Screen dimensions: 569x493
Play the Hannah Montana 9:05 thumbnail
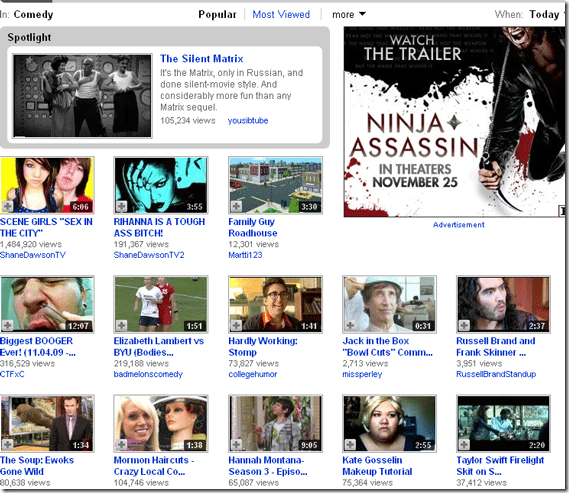pyautogui.click(x=275, y=423)
